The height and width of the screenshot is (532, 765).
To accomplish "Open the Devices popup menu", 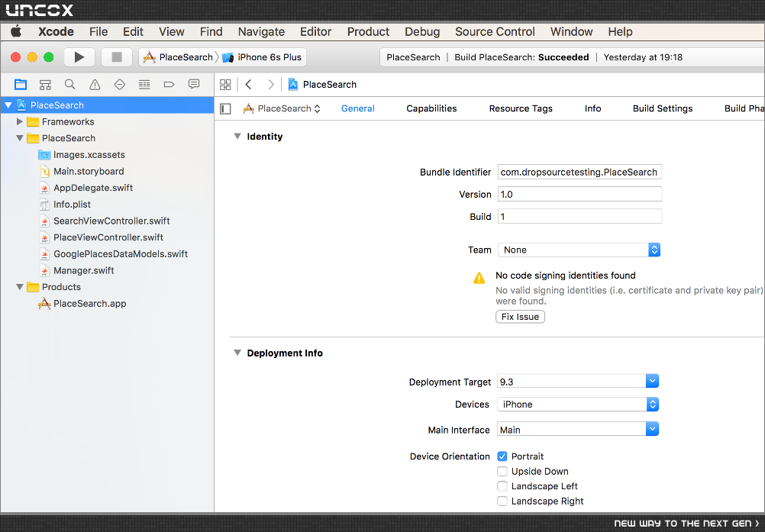I will [578, 405].
